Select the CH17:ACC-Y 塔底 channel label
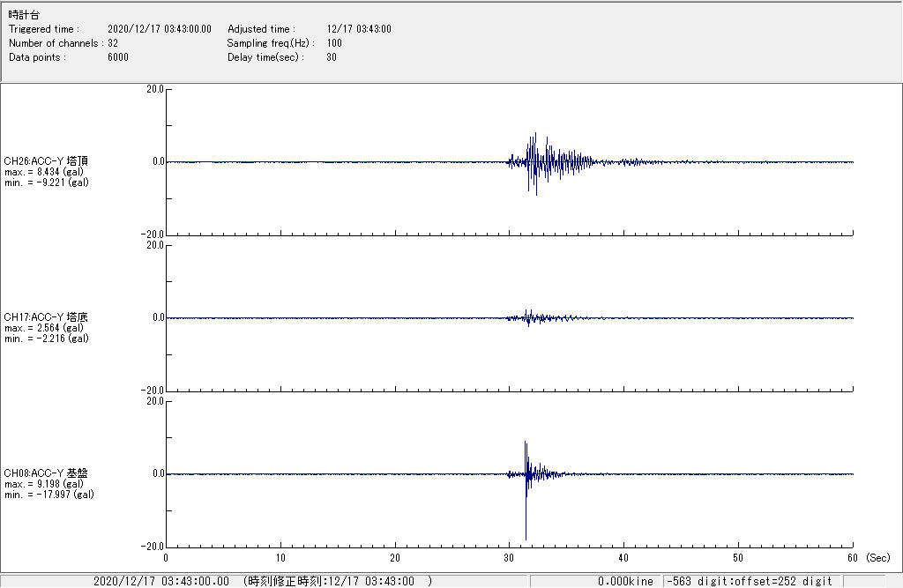This screenshot has height=588, width=903. [46, 317]
